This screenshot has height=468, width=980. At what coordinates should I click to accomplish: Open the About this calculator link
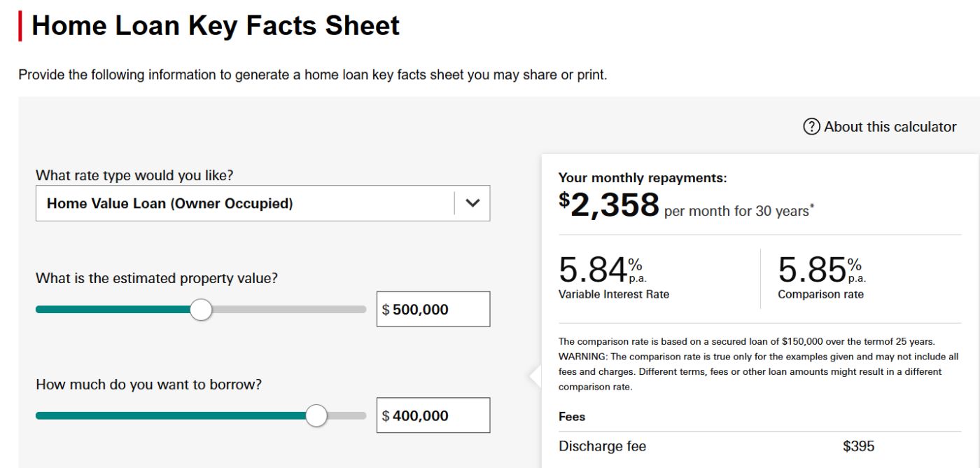(890, 127)
